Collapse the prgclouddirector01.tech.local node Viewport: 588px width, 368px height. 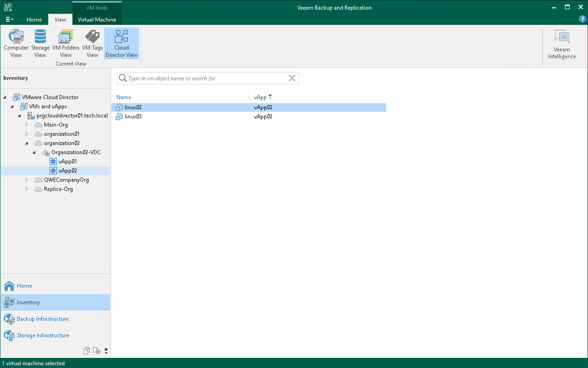point(20,116)
